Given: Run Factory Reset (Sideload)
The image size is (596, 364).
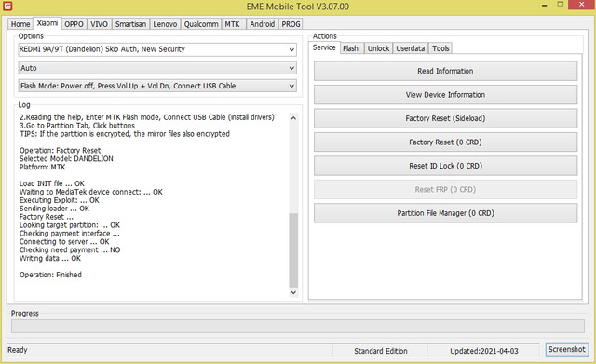Looking at the screenshot, I should [445, 118].
